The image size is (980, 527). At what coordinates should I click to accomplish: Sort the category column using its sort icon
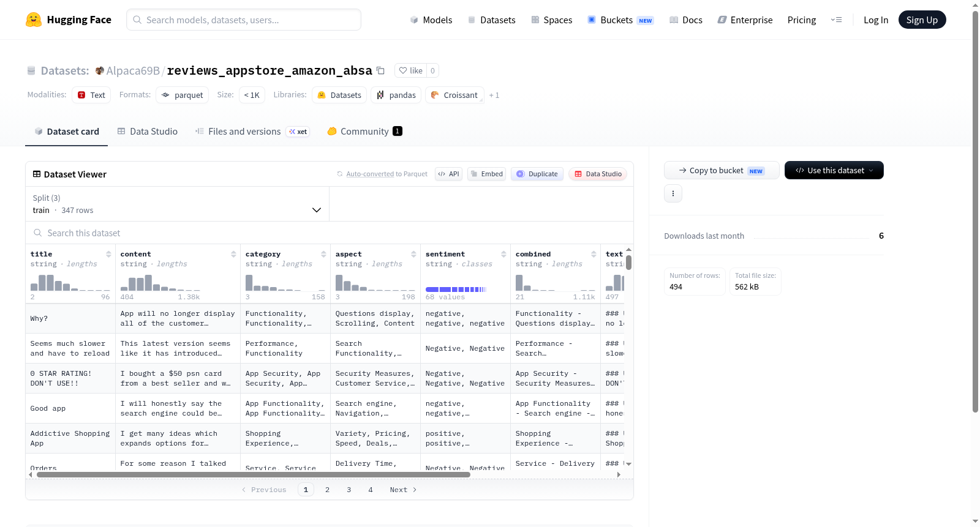(323, 254)
